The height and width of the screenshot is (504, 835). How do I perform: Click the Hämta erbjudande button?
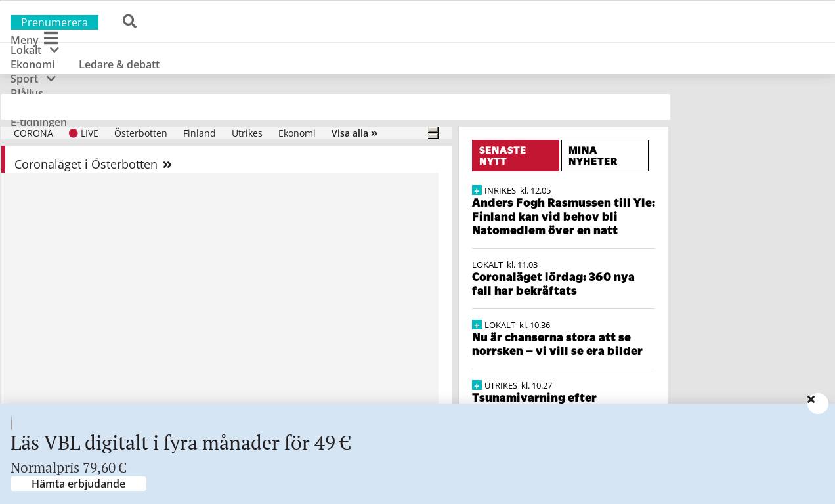78,484
